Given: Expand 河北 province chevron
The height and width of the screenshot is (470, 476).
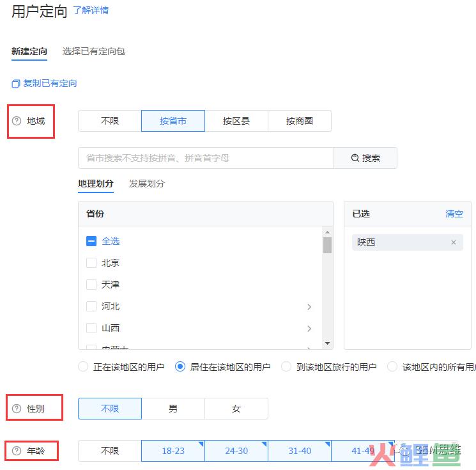Looking at the screenshot, I should (309, 307).
